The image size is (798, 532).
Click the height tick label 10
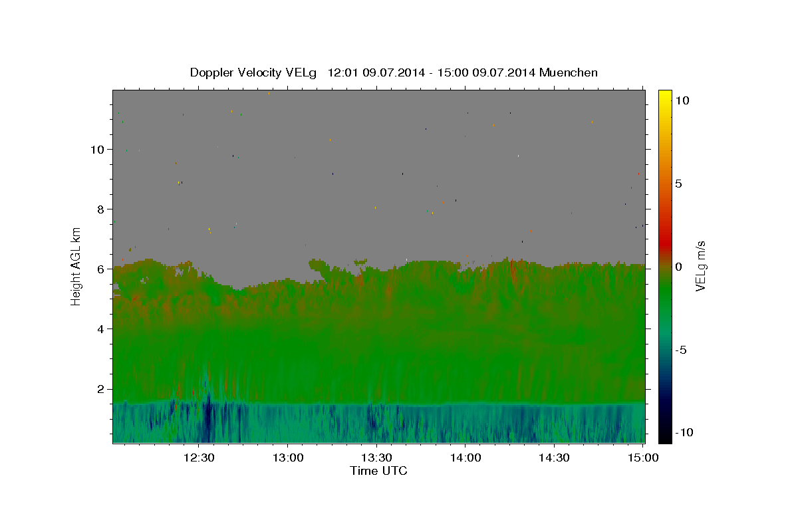[96, 149]
